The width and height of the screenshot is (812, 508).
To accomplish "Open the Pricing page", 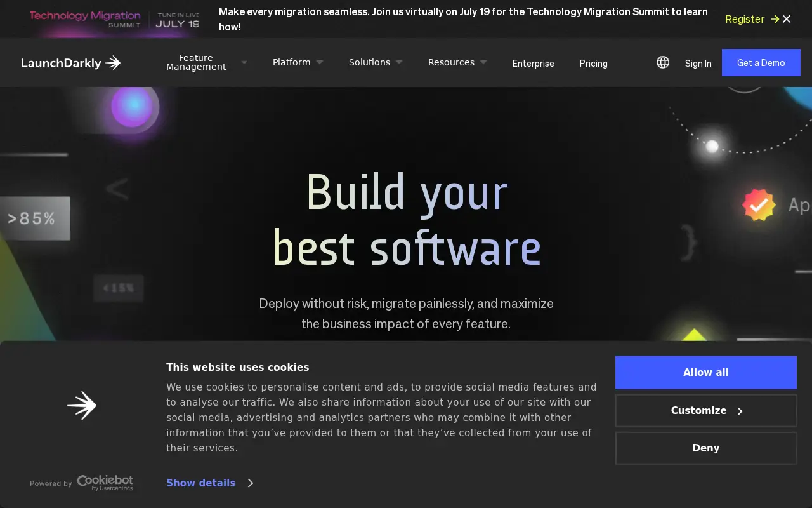I will [593, 63].
